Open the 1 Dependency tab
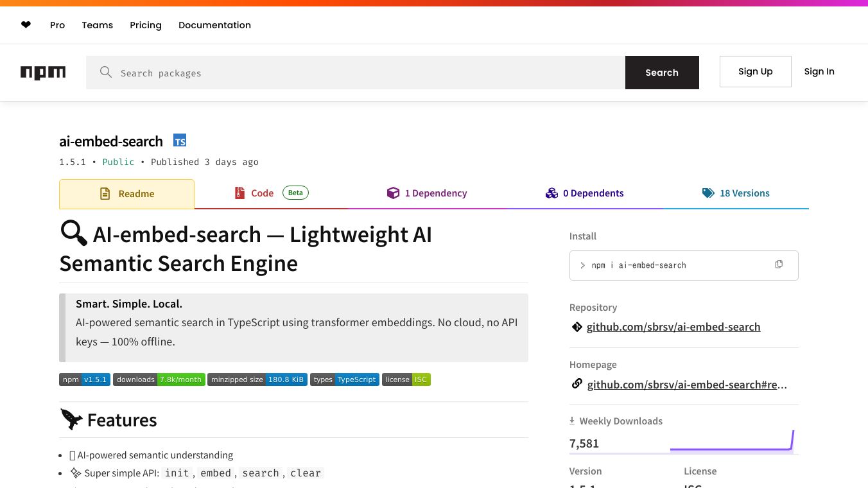The width and height of the screenshot is (868, 488). pos(427,193)
